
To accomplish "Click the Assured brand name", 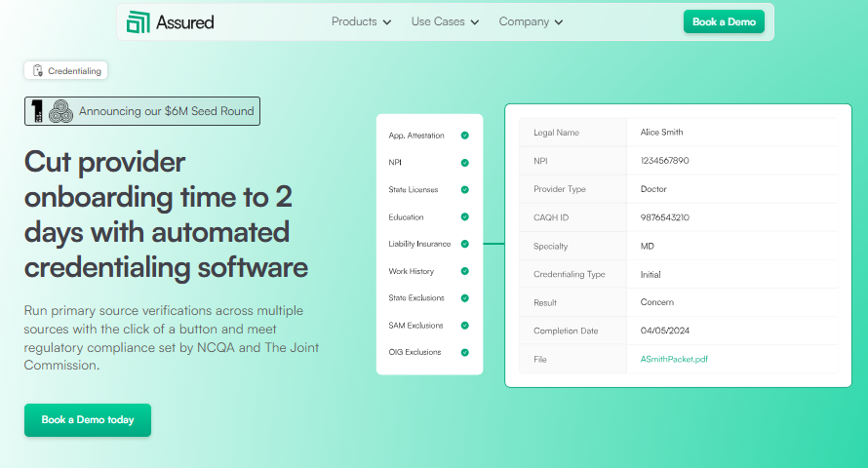I will (185, 22).
